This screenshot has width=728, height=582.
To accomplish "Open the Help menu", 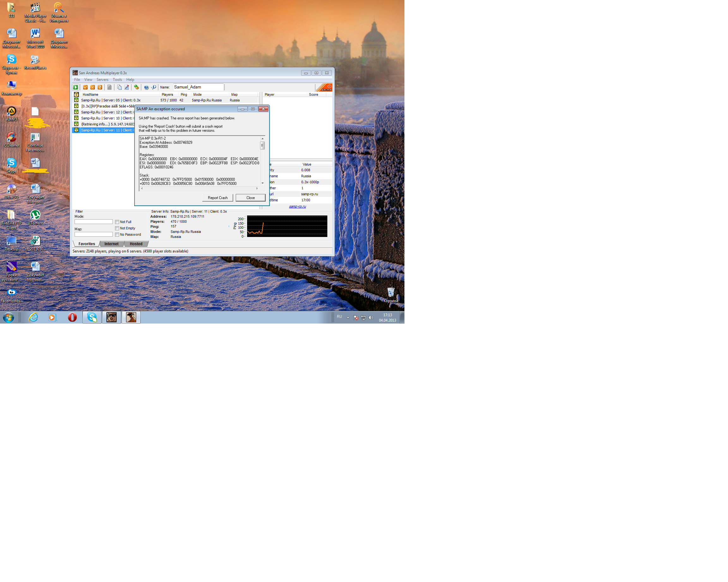I will coord(130,80).
